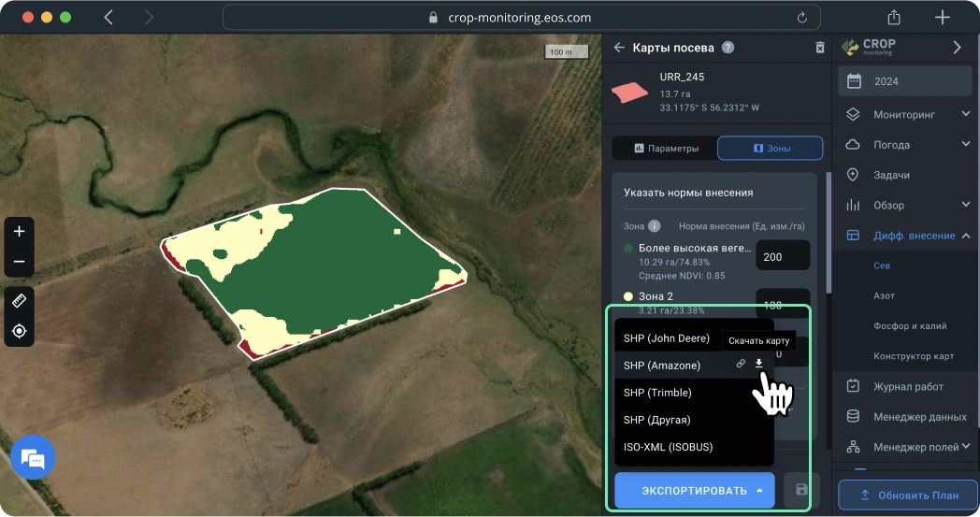The height and width of the screenshot is (517, 980).
Task: Click the back arrow beside Карты посева
Action: (618, 48)
